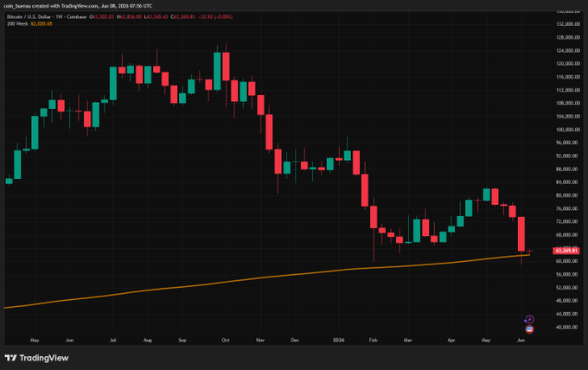Click the coin_bureau created with TradingView.com header
The image size is (588, 370).
click(78, 6)
